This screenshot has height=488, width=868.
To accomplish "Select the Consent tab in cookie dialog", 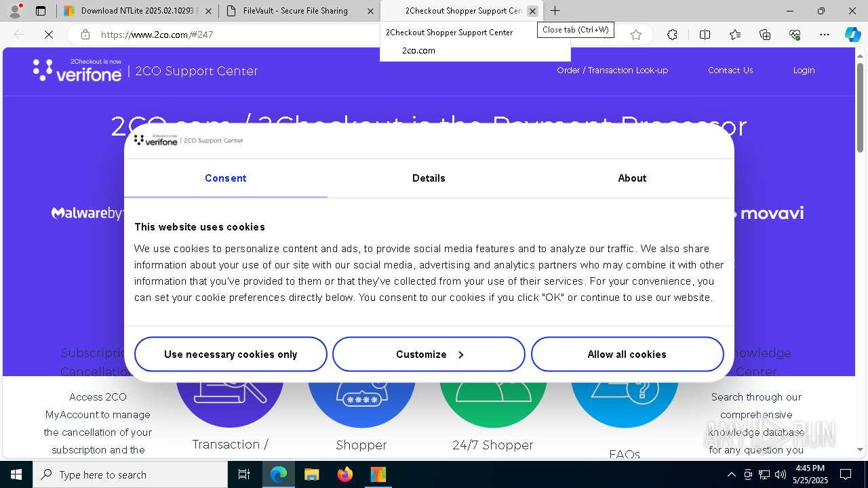I will [x=225, y=178].
